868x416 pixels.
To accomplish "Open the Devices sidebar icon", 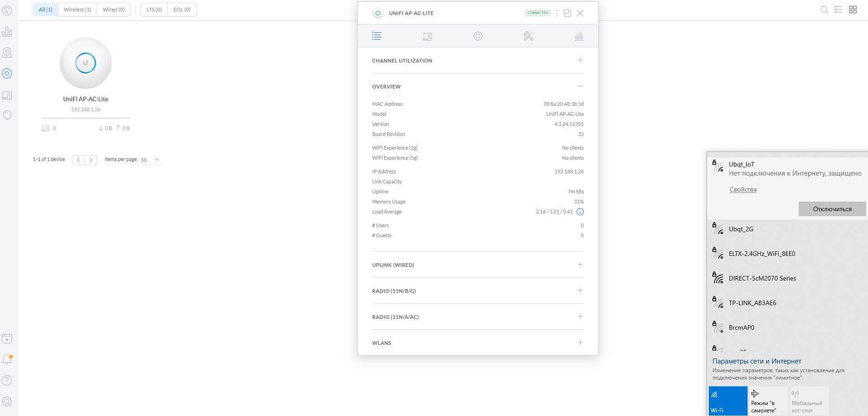I will [x=7, y=73].
